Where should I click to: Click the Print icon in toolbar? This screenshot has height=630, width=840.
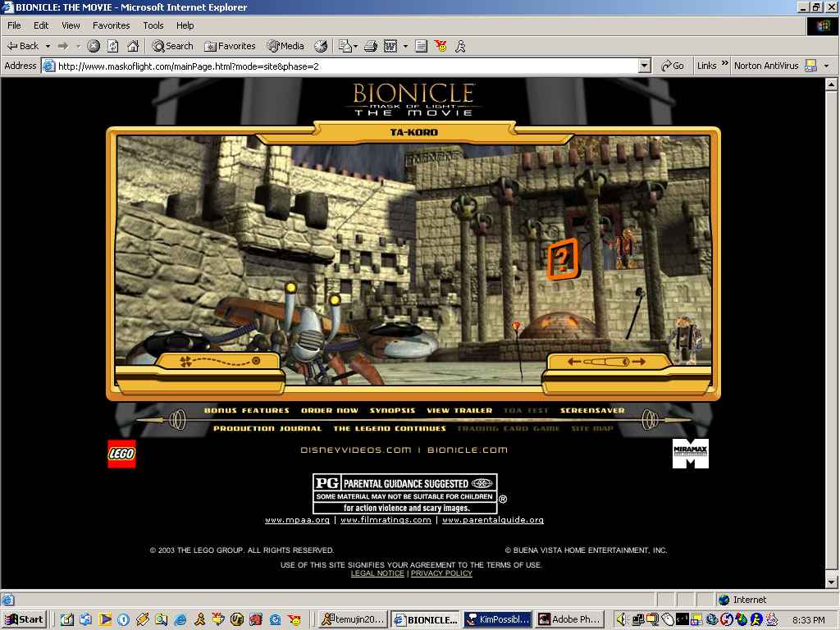pos(370,46)
